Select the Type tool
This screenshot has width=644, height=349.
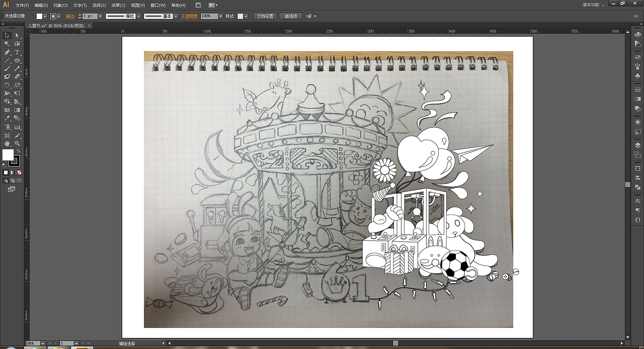click(x=17, y=52)
